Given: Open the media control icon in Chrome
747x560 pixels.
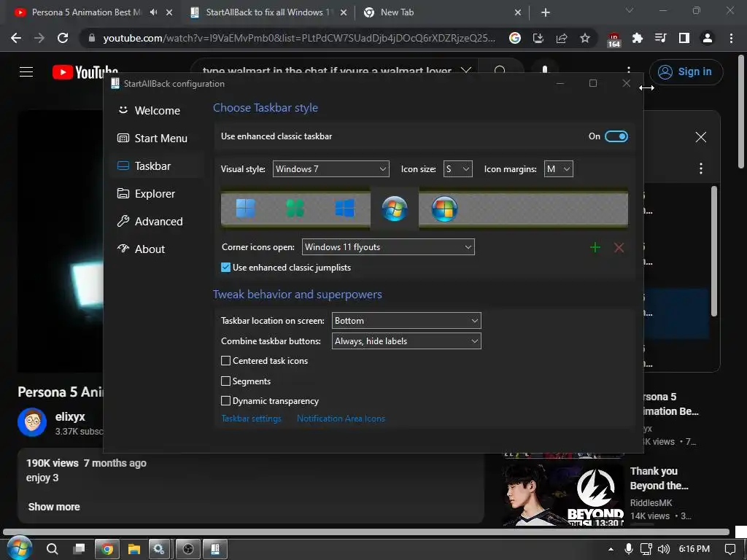Looking at the screenshot, I should coord(660,38).
